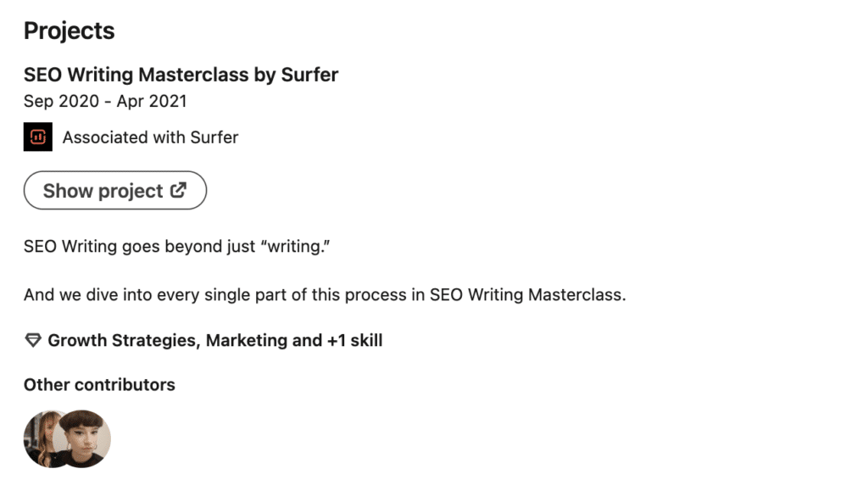Click "by Surfer" in the project title
868x480 pixels.
(296, 75)
